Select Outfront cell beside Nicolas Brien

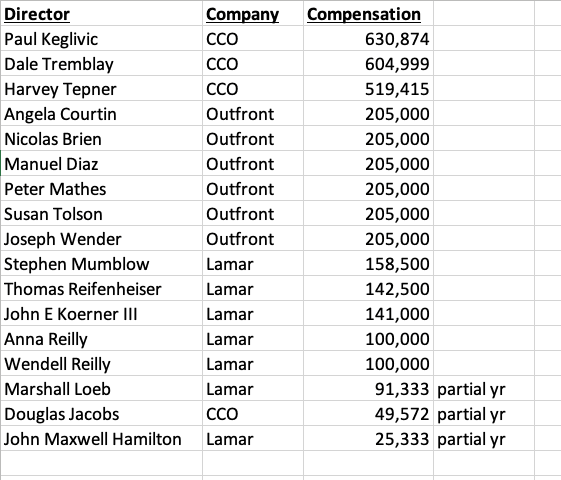click(253, 138)
